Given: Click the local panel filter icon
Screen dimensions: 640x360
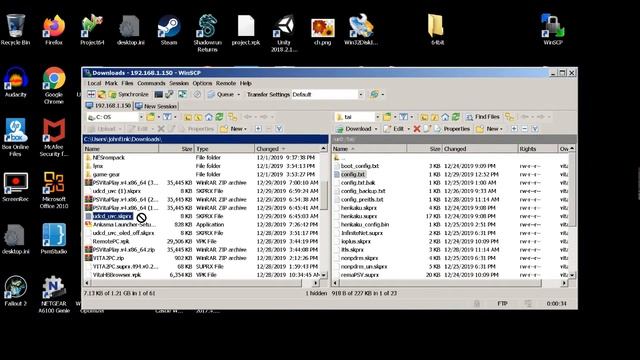Looking at the screenshot, I should coord(167,117).
